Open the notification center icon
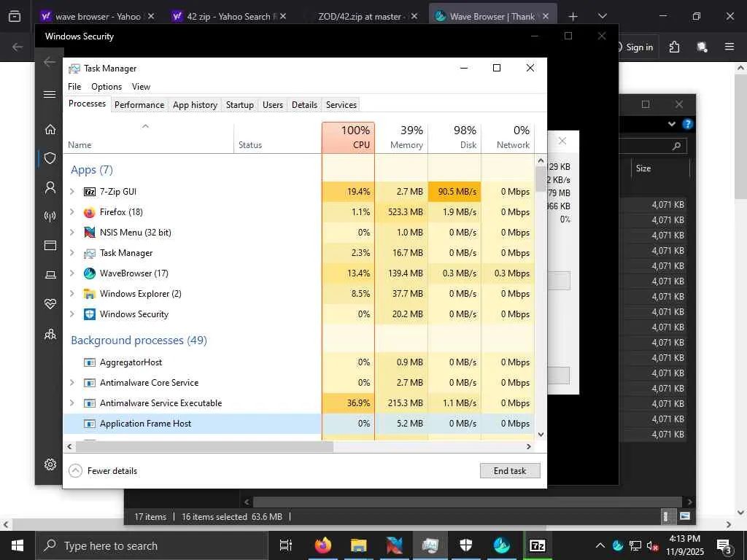 coord(724,545)
